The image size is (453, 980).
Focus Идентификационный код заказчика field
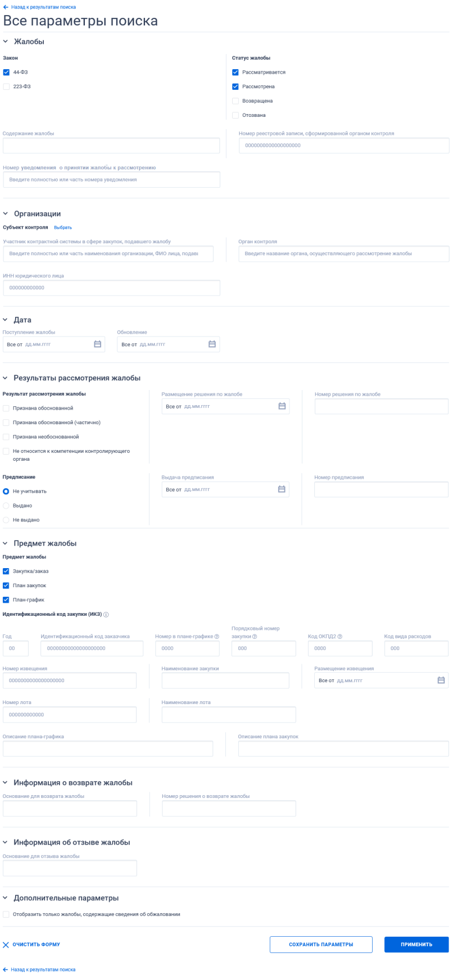click(x=92, y=648)
